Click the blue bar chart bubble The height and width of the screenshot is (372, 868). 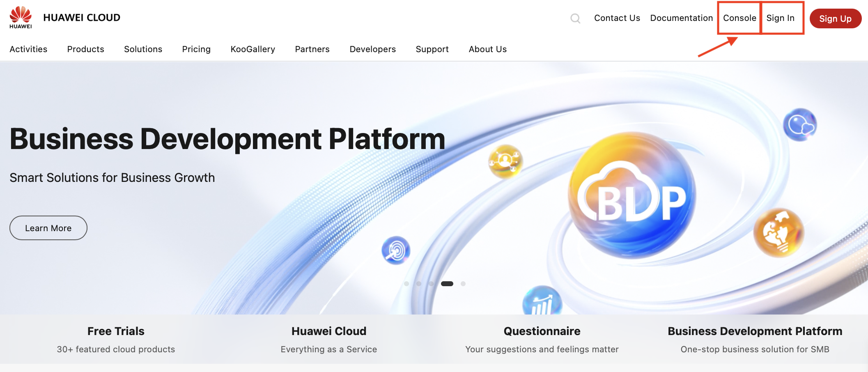[542, 302]
